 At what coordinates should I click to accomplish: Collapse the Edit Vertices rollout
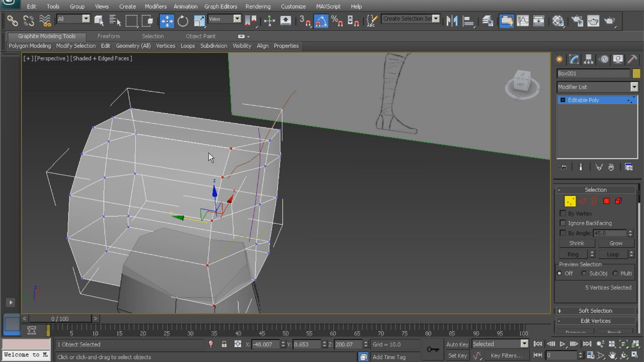tap(595, 321)
